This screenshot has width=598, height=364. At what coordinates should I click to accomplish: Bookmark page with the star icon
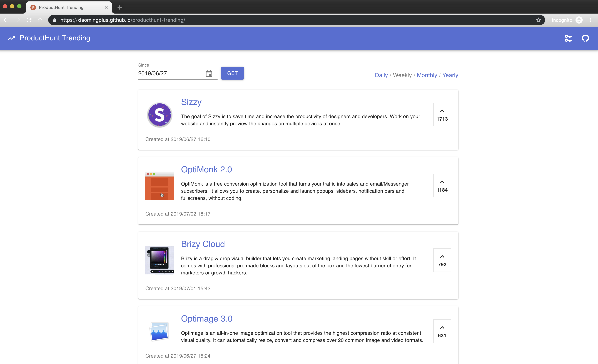pos(539,20)
